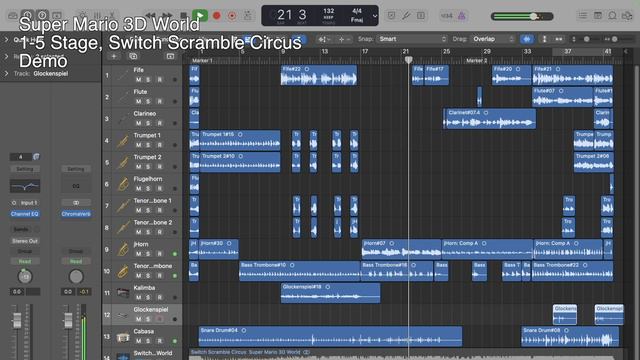Open the List Editors icon

pos(583,16)
